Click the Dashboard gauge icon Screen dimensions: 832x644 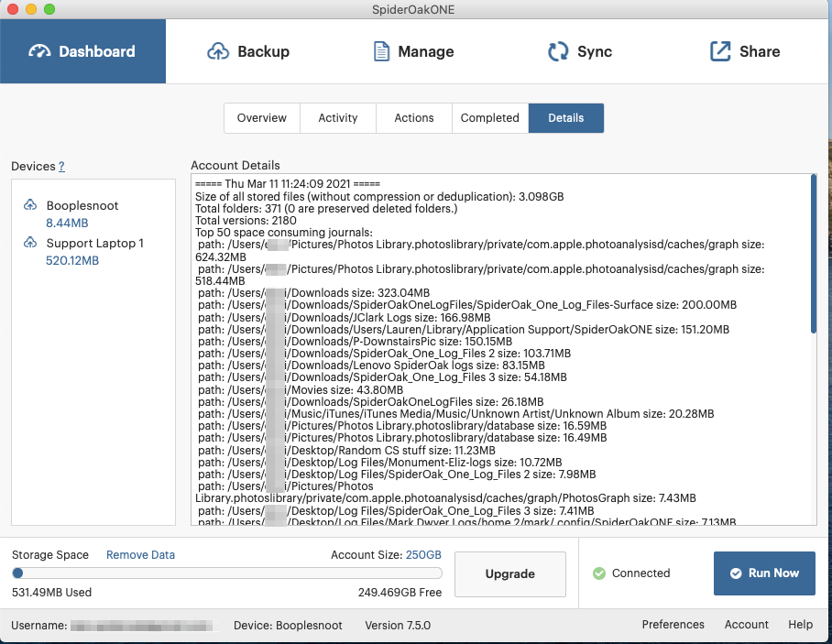(x=39, y=51)
